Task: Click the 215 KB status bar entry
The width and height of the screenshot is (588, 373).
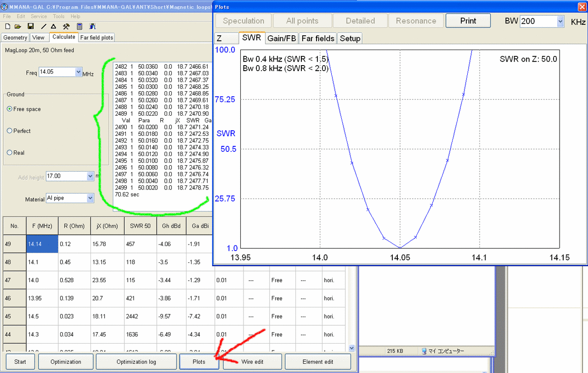Action: point(395,351)
